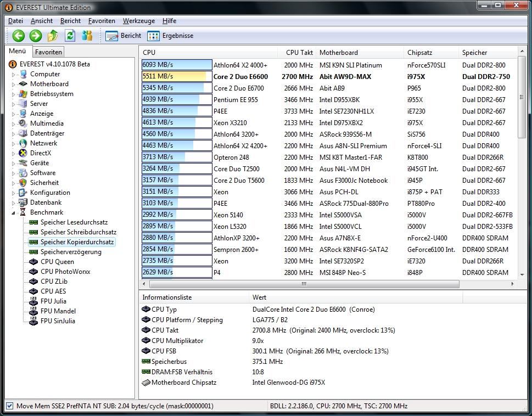Select the Betriebssystem Windows flag icon
The width and height of the screenshot is (532, 416).
coord(23,94)
